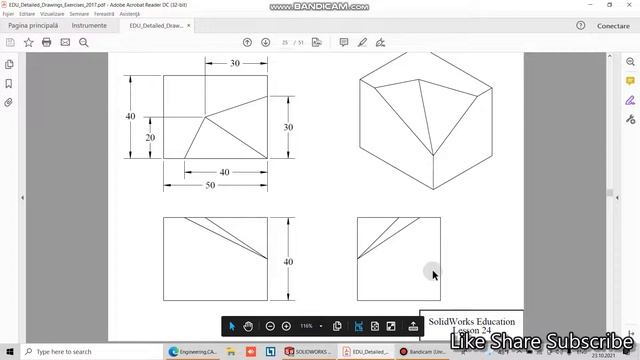Choose the selection arrow tool in floating toolbar
Screen dimensions: 640x360
click(x=232, y=326)
